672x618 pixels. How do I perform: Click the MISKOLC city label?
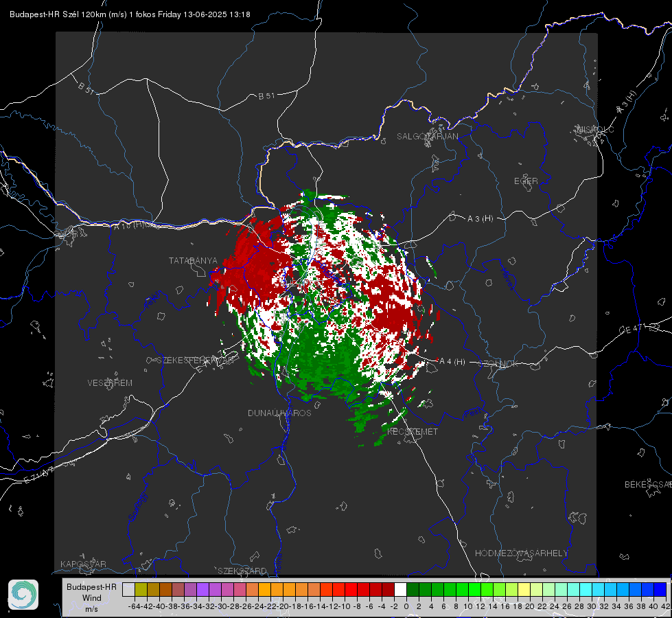595,130
